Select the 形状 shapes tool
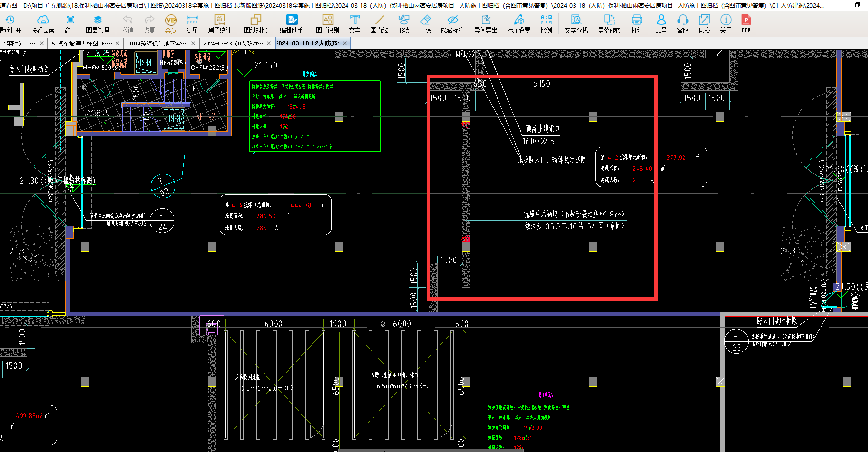The width and height of the screenshot is (868, 452). [x=404, y=24]
